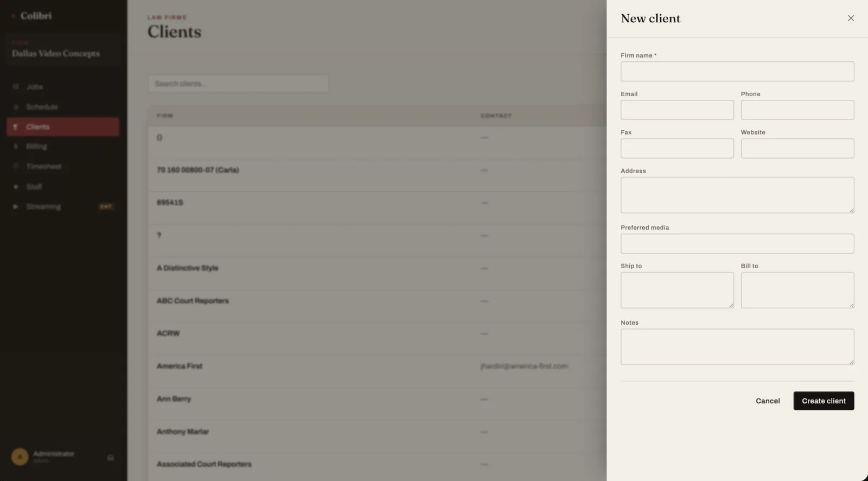The width and height of the screenshot is (868, 481).
Task: Click the Firm name input field
Action: click(737, 71)
